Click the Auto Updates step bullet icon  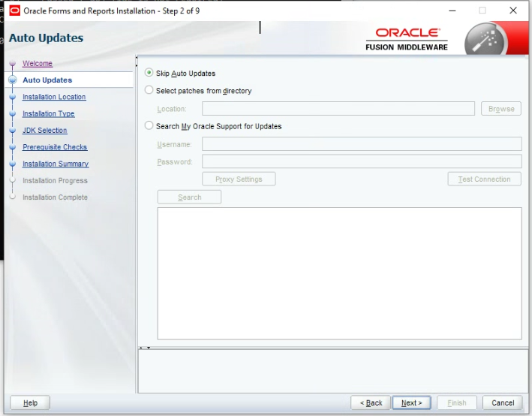click(x=13, y=80)
